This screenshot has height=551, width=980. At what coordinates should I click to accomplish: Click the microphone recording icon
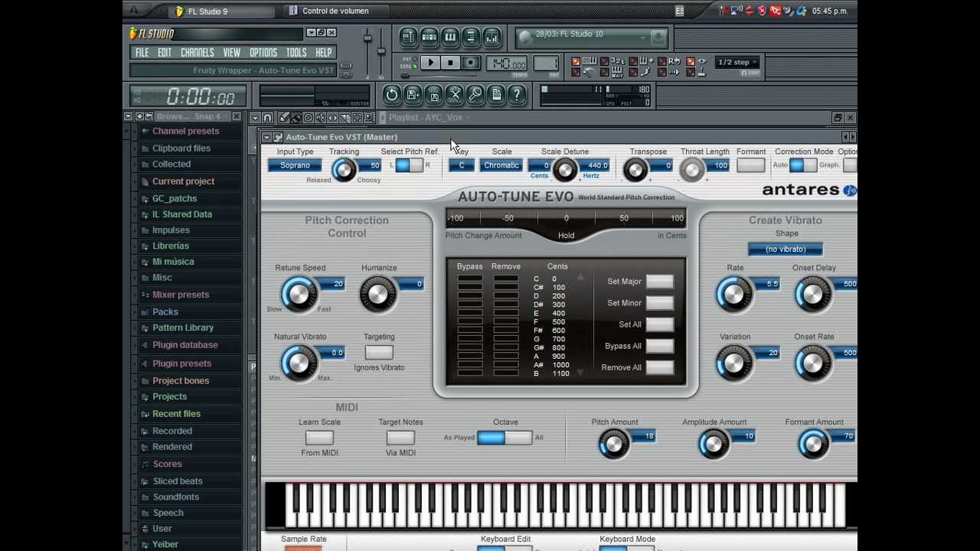point(475,95)
